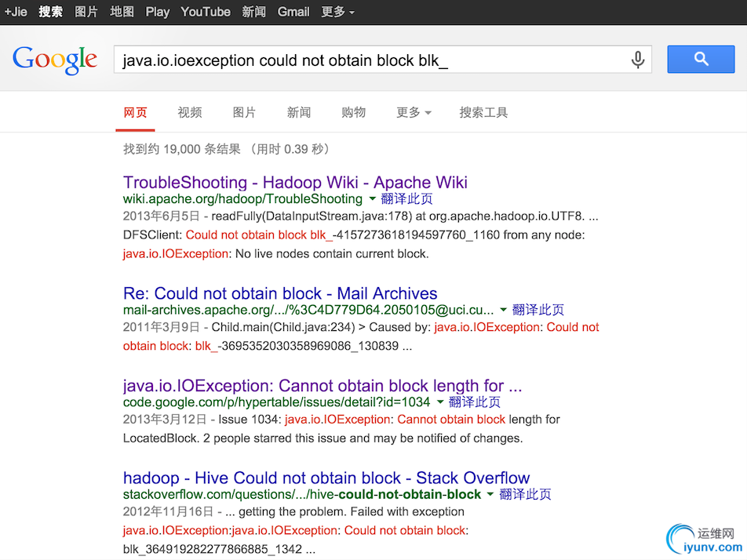Viewport: 747px width, 560px height.
Task: Translate the code.google.com result page
Action: (475, 402)
